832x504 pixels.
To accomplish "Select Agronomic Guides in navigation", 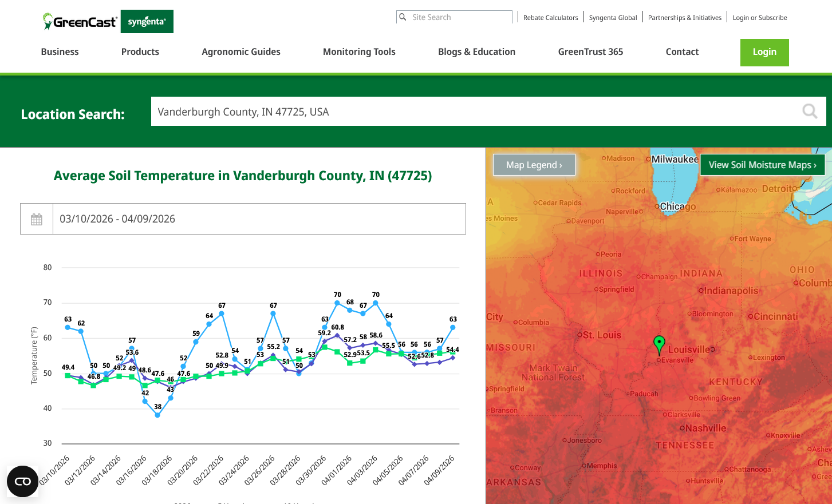I will coord(241,51).
